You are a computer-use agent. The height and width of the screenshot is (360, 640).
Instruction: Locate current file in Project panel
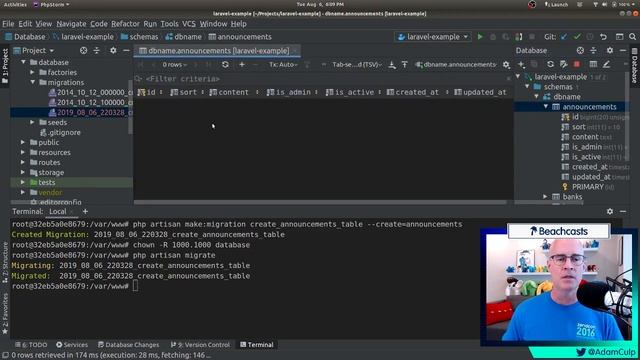(83, 51)
